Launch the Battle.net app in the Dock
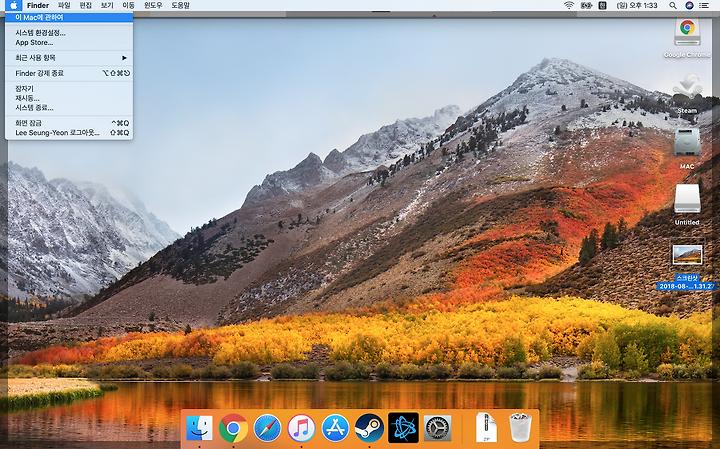Image resolution: width=720 pixels, height=449 pixels. [403, 427]
